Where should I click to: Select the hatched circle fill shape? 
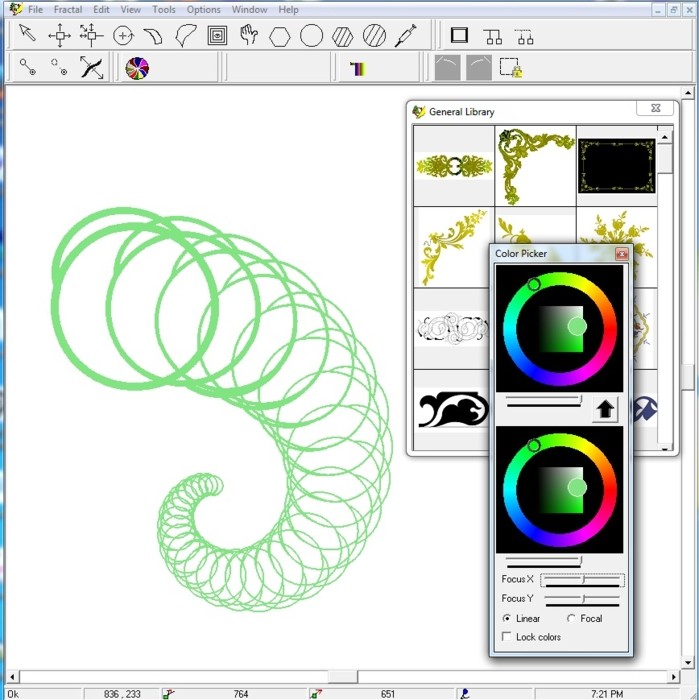(374, 35)
